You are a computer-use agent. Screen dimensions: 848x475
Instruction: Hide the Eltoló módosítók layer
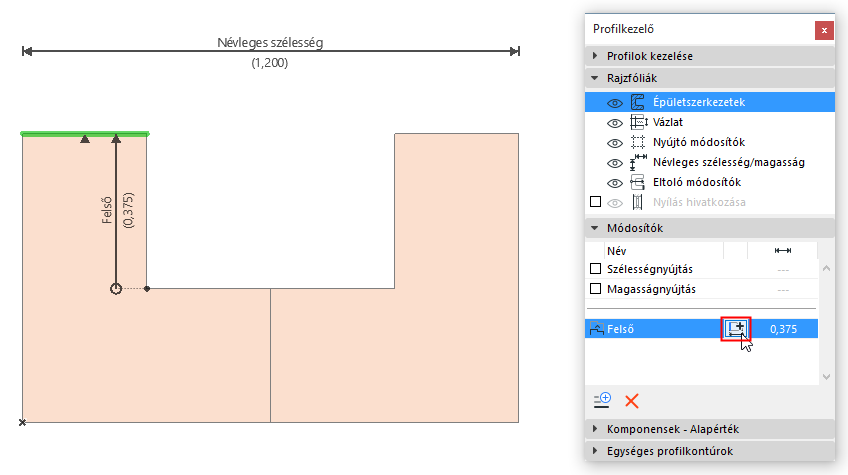[x=614, y=183]
